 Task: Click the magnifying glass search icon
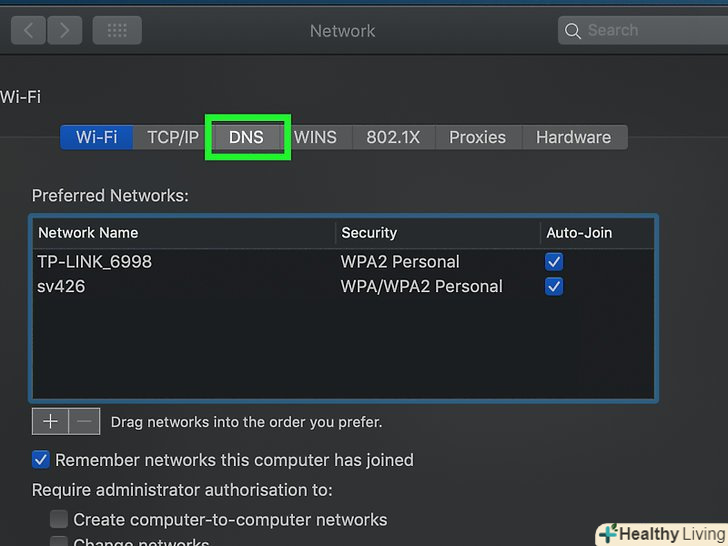573,31
